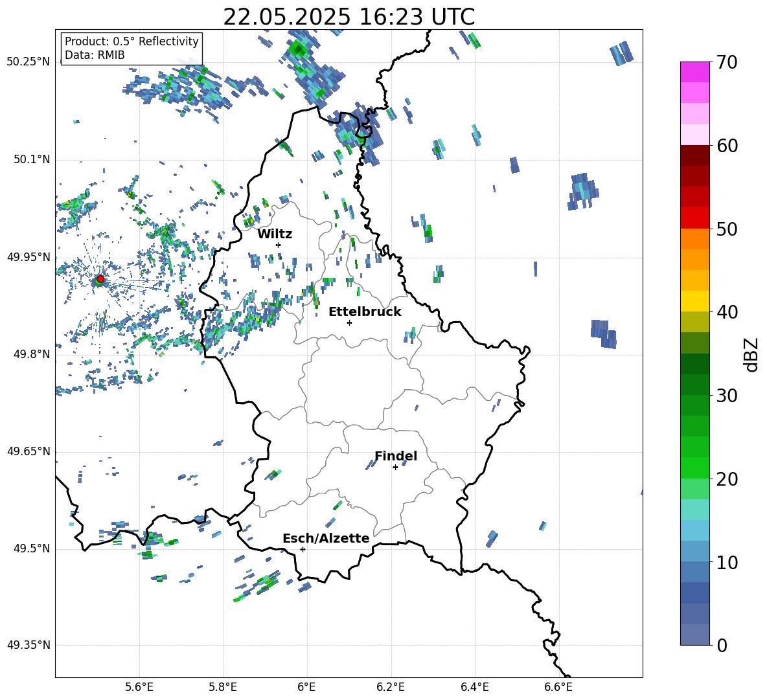The width and height of the screenshot is (767, 700).
Task: Click the bright green band above 20 dBZ
Action: coord(694,468)
